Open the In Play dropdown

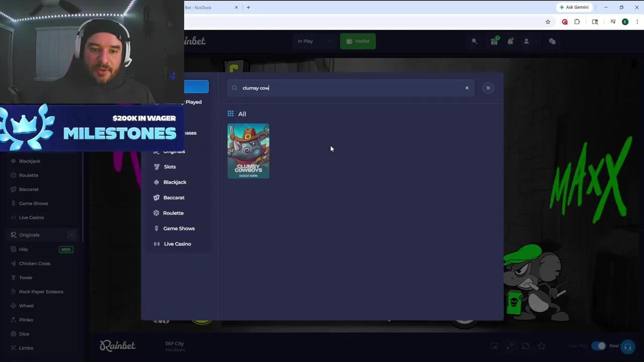[314, 41]
